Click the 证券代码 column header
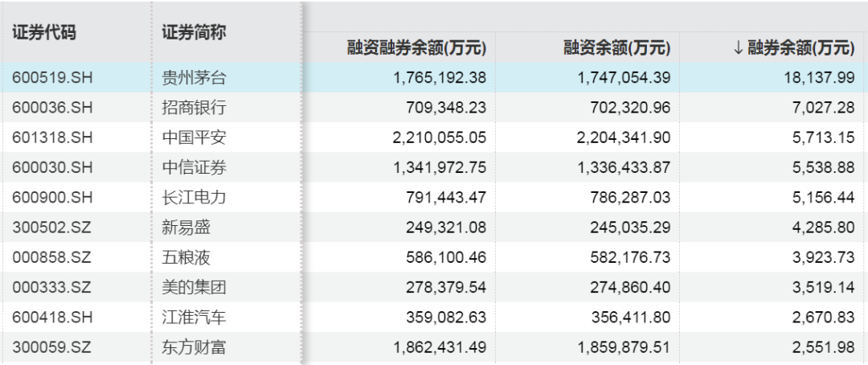This screenshot has width=868, height=365. coord(44,32)
